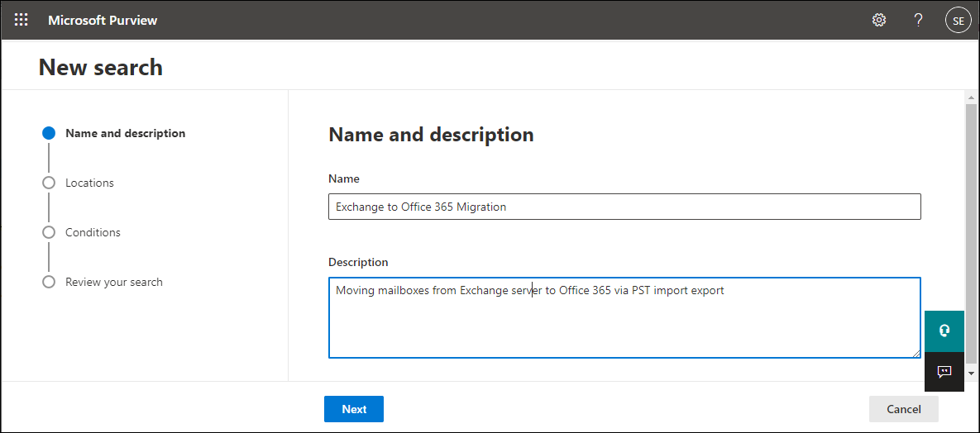Open the Help question mark icon
Viewport: 980px width, 433px height.
pos(918,20)
